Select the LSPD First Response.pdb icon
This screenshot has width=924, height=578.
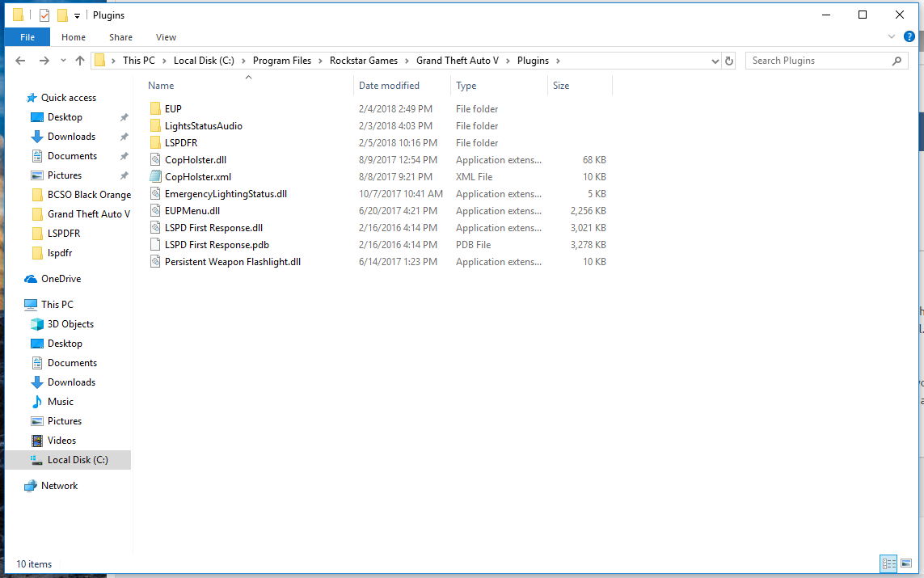tap(155, 245)
